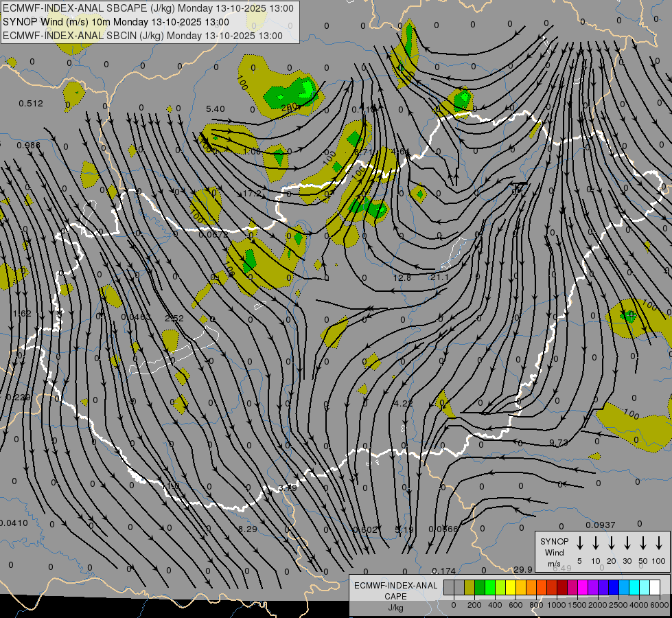Click the '5.40' SBCIN value on map

tap(215, 109)
